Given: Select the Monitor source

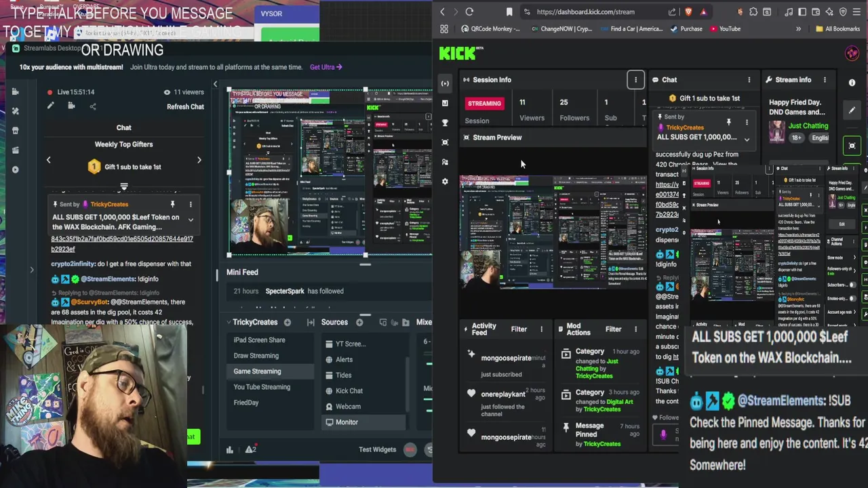Looking at the screenshot, I should pos(363,422).
